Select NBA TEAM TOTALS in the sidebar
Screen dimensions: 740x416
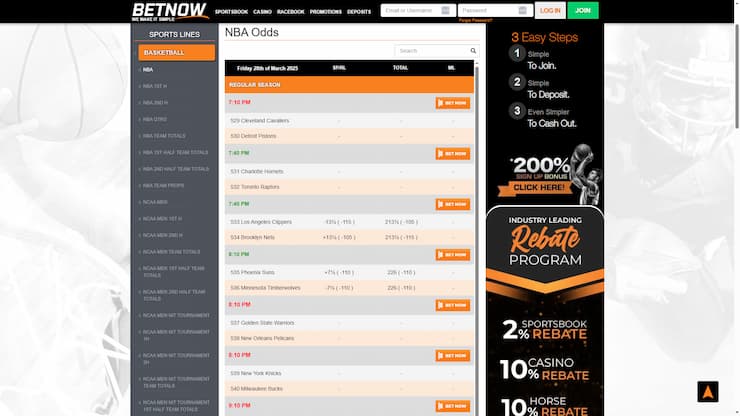tap(164, 136)
